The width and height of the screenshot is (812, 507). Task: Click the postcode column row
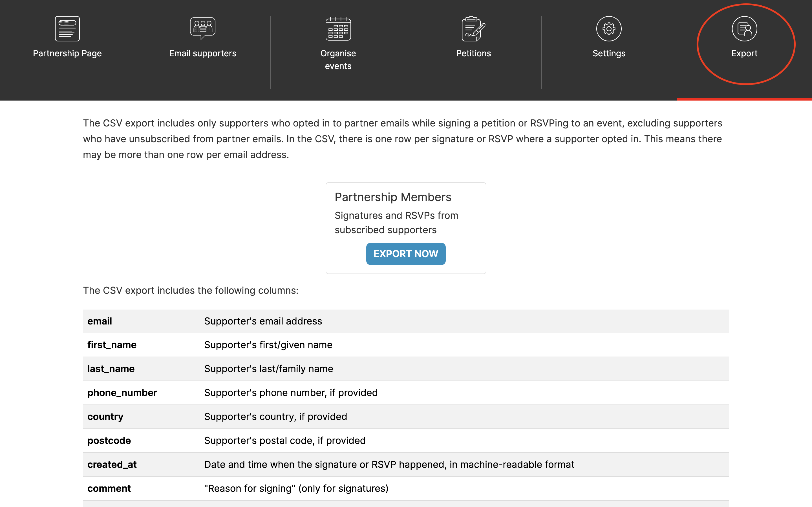point(109,441)
